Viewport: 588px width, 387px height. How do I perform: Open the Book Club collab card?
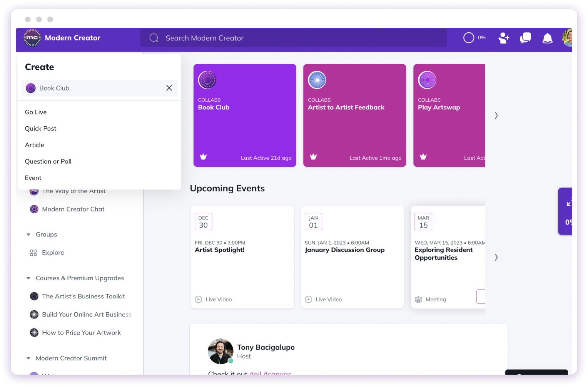[x=245, y=116]
